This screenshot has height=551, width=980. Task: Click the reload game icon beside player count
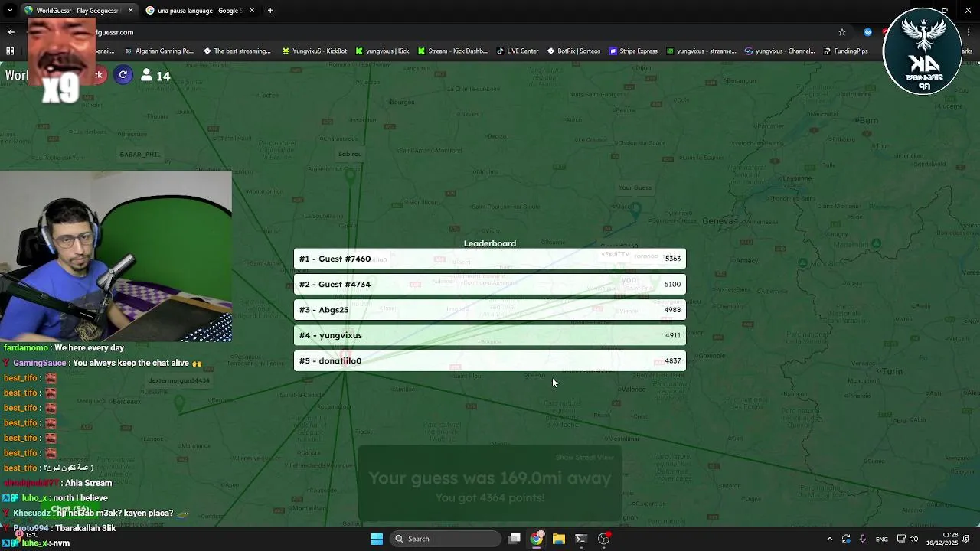123,74
